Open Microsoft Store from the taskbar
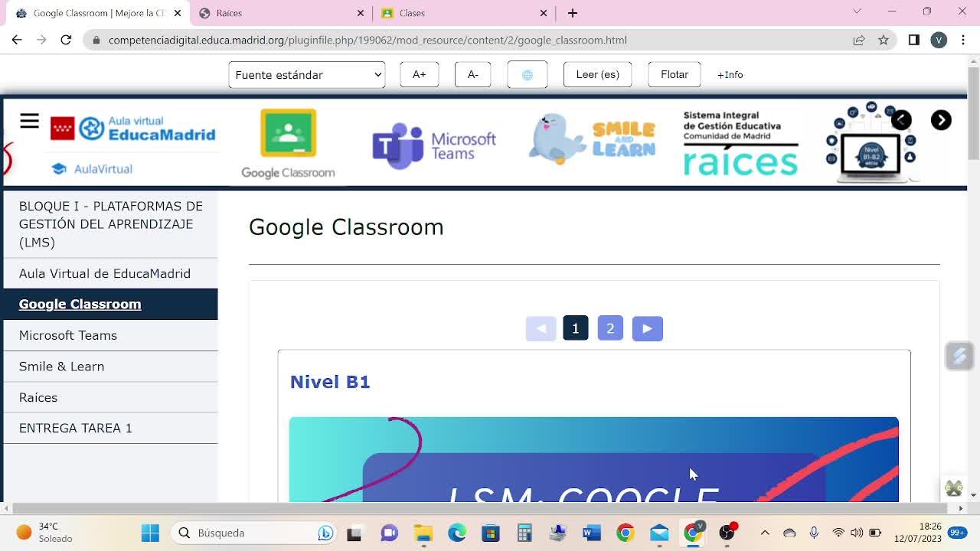The height and width of the screenshot is (551, 980). pos(491,533)
